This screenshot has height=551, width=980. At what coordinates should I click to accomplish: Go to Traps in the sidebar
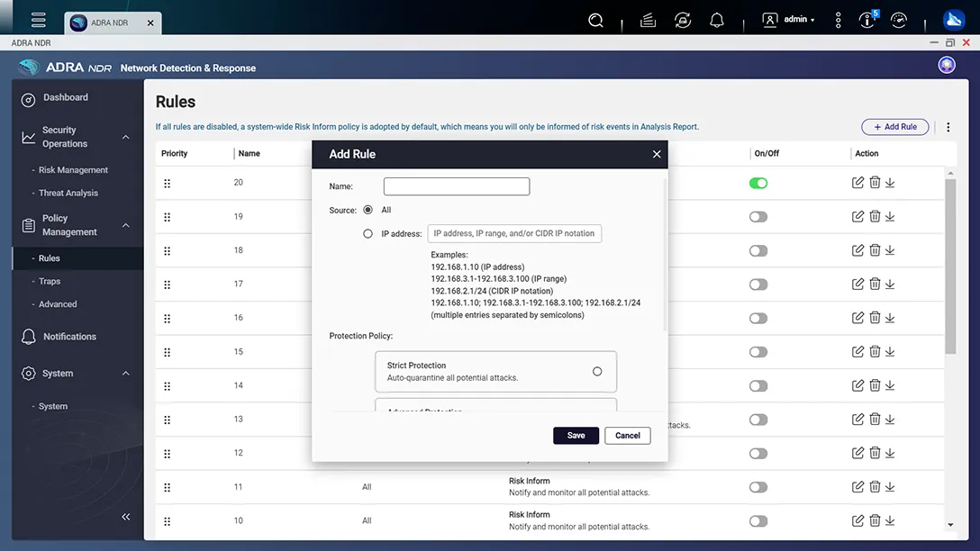pos(50,282)
